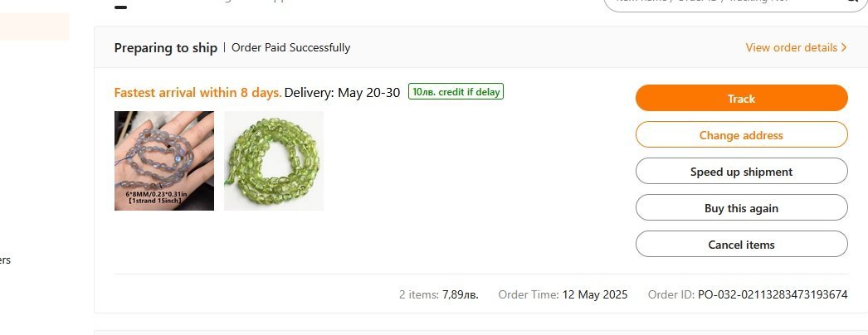The height and width of the screenshot is (335, 868).
Task: Click the Preparing to ship status heading
Action: (x=165, y=47)
